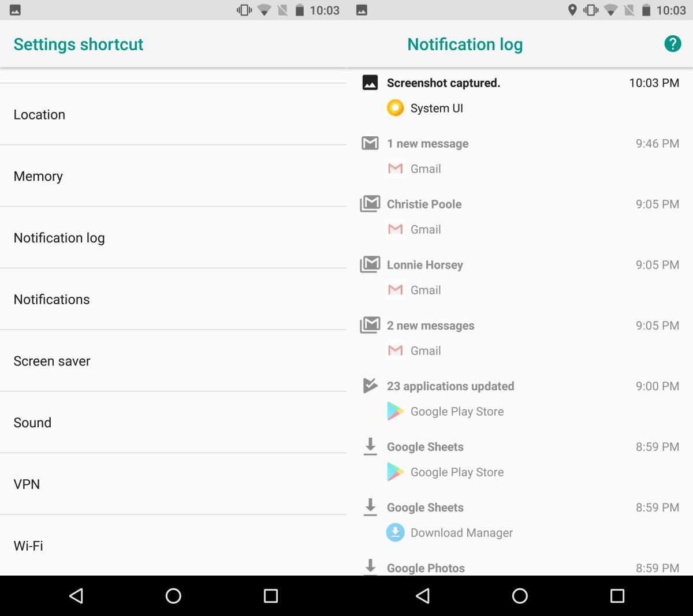Select the Notification log shortcut

pyautogui.click(x=173, y=238)
